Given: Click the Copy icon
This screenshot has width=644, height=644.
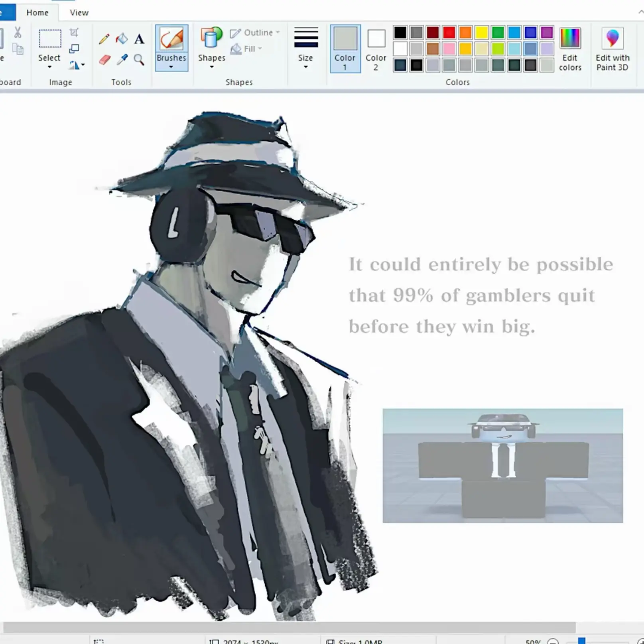Looking at the screenshot, I should [x=18, y=49].
